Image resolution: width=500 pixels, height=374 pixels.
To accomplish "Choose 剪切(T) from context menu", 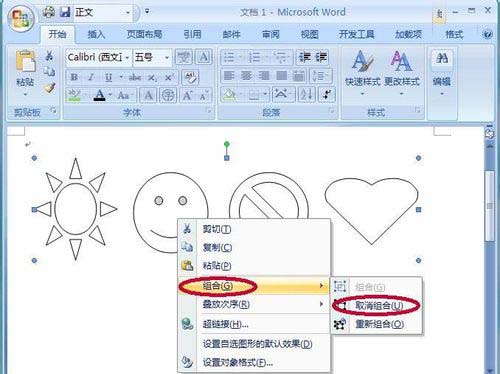I will pyautogui.click(x=254, y=229).
